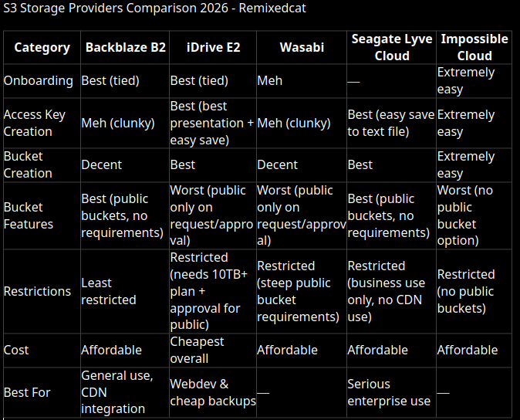520x420 pixels.
Task: Select Wasabi's 'Meh' onboarding cell
Action: [x=269, y=80]
